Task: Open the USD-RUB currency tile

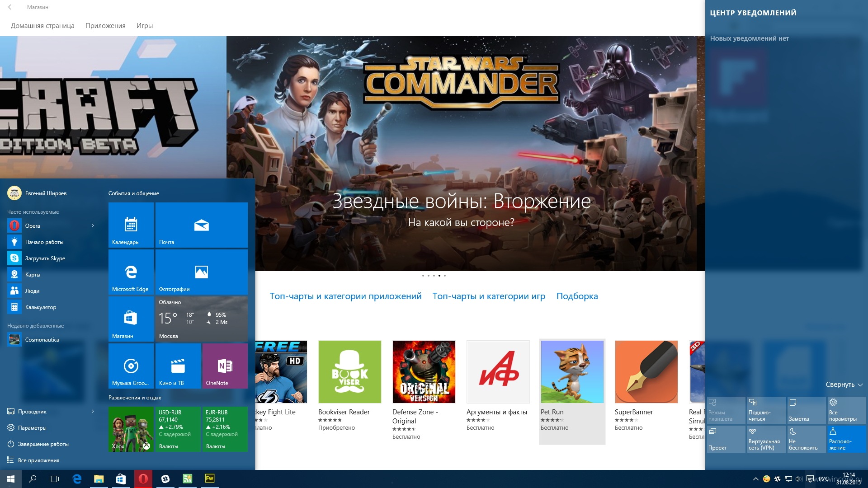Action: (x=178, y=429)
